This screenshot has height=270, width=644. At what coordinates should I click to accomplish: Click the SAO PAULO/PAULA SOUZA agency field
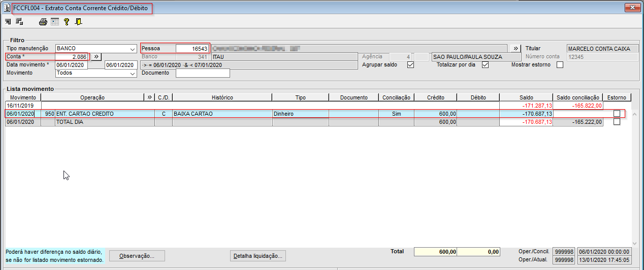coord(470,57)
